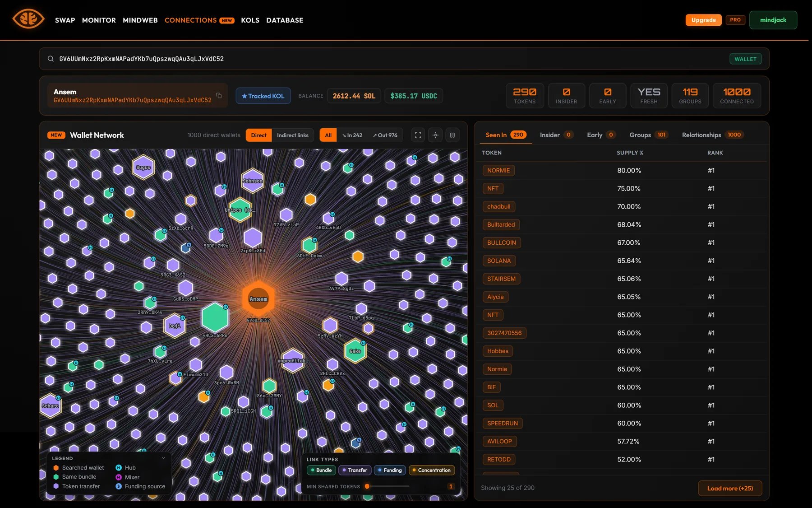Filter to Out 976 links
812x508 pixels.
(x=385, y=135)
